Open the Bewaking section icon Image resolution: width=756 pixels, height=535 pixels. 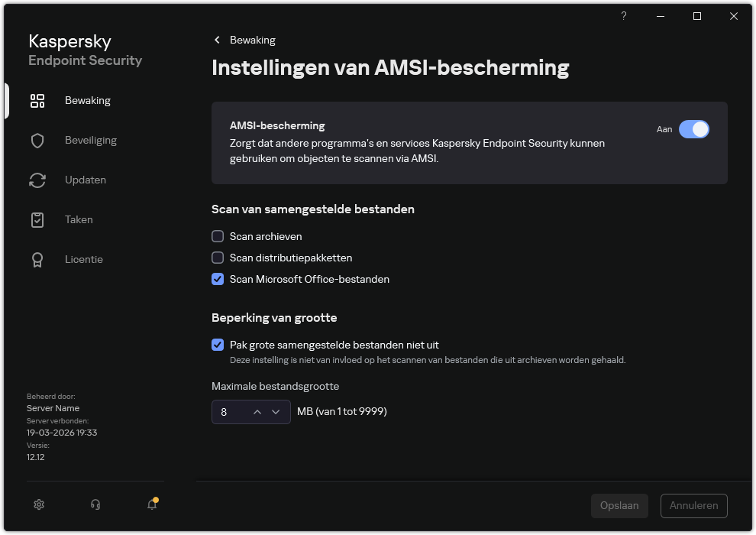pos(37,100)
